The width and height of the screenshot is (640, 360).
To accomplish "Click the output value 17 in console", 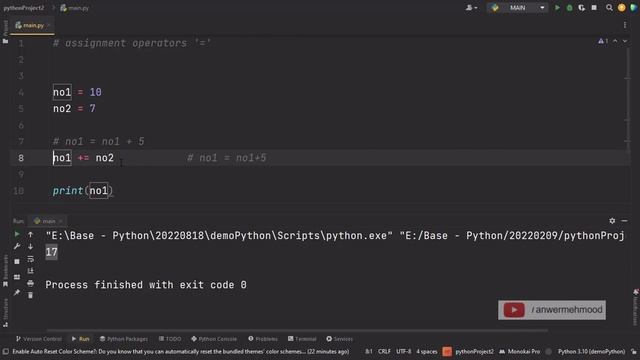I will point(51,252).
